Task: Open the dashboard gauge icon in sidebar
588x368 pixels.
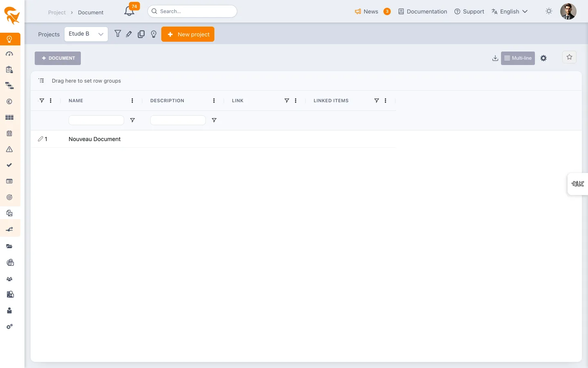Action: pos(9,54)
